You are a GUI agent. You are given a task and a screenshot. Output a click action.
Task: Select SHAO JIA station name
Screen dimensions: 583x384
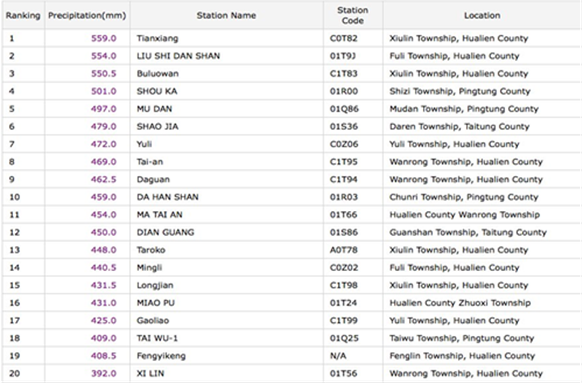pos(158,126)
